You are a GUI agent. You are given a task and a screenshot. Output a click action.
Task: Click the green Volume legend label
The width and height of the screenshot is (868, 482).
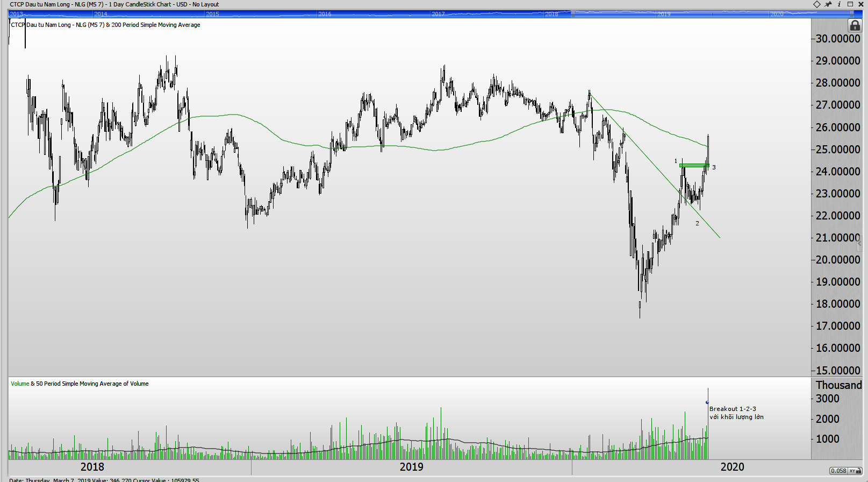pos(20,384)
